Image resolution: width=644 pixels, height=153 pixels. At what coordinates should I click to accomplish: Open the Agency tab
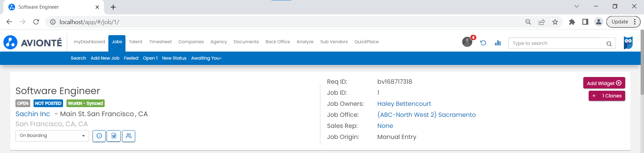(219, 42)
